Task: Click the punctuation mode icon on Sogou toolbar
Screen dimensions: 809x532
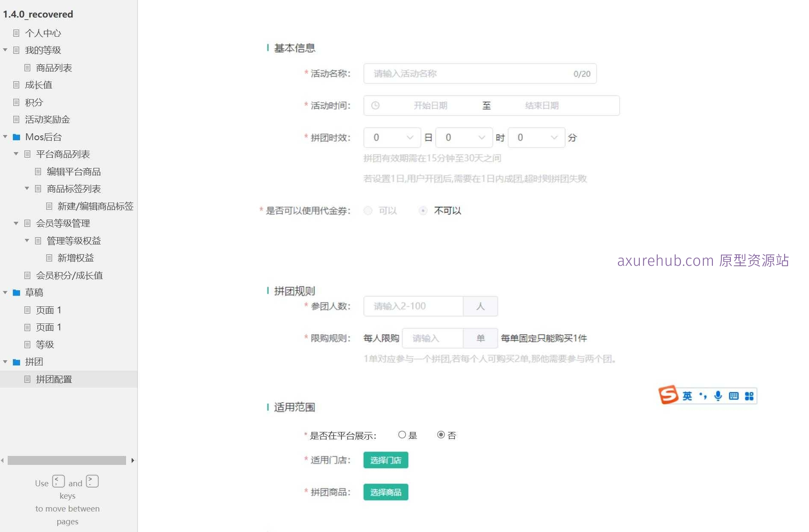Action: 703,396
